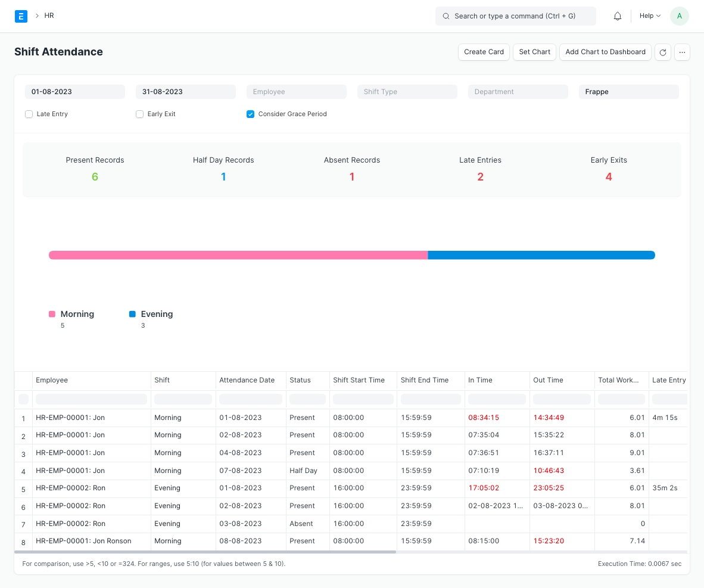The image size is (704, 588).
Task: Click the Attendance Date column header
Action: coord(247,380)
